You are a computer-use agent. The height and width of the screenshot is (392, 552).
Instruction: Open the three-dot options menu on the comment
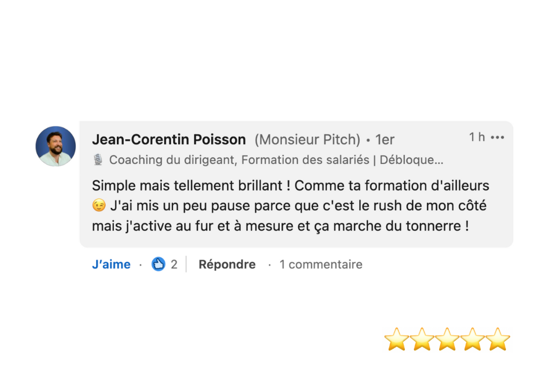tap(498, 138)
